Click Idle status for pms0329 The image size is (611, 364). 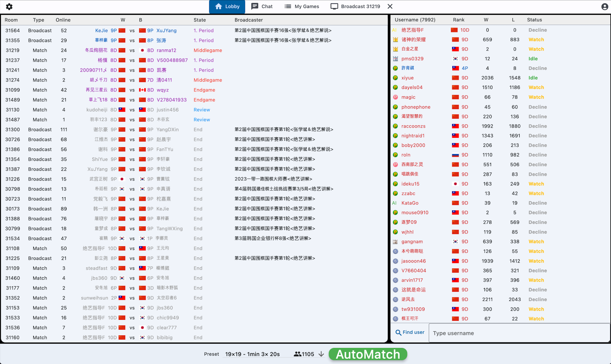533,59
